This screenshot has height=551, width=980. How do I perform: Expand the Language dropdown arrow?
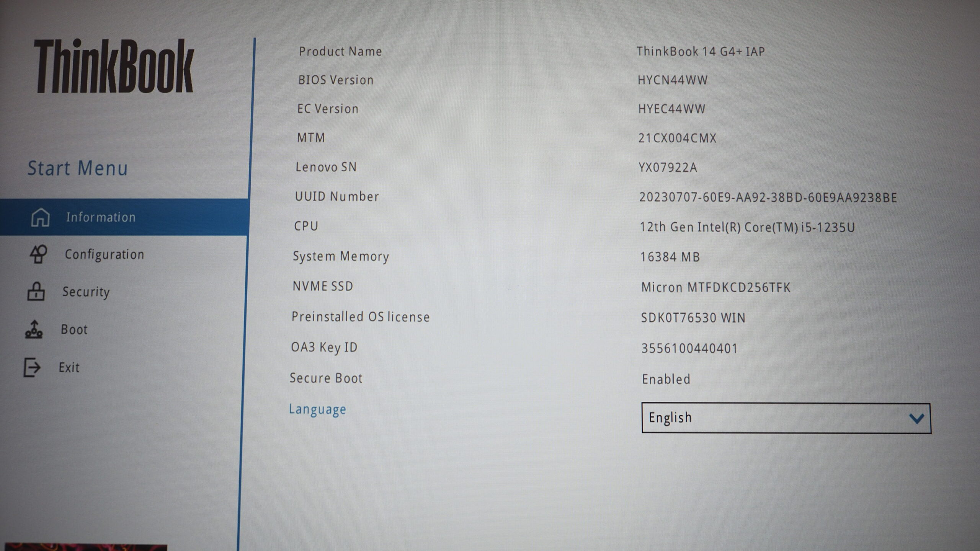(916, 418)
